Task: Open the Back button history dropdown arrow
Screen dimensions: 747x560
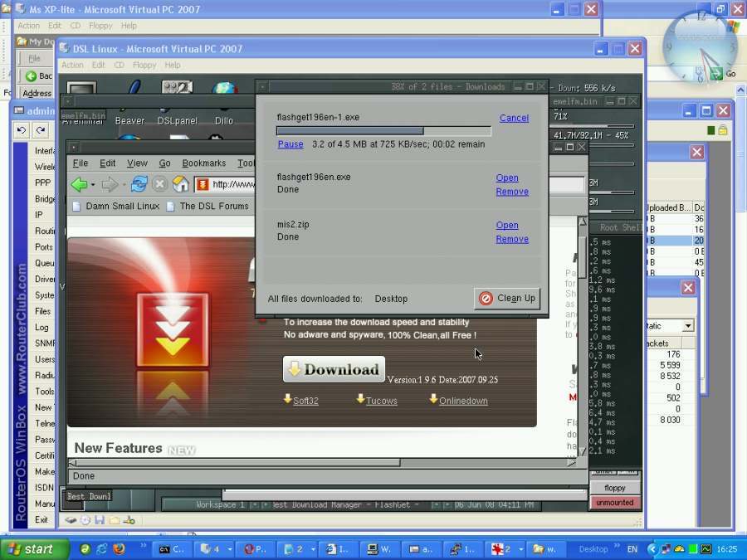Action: (94, 185)
